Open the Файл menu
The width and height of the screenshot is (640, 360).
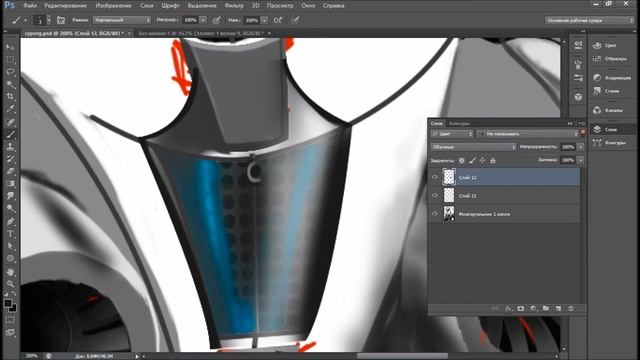click(30, 6)
